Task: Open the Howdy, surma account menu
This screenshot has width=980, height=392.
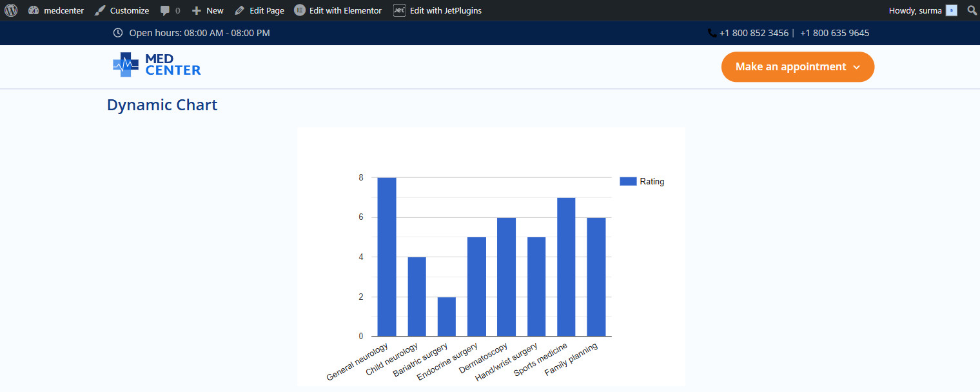Action: coord(923,10)
